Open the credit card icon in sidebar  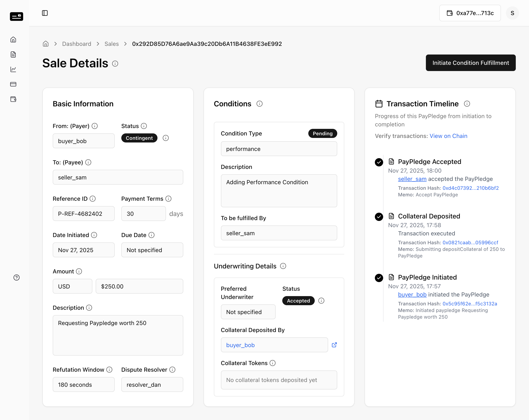point(13,84)
